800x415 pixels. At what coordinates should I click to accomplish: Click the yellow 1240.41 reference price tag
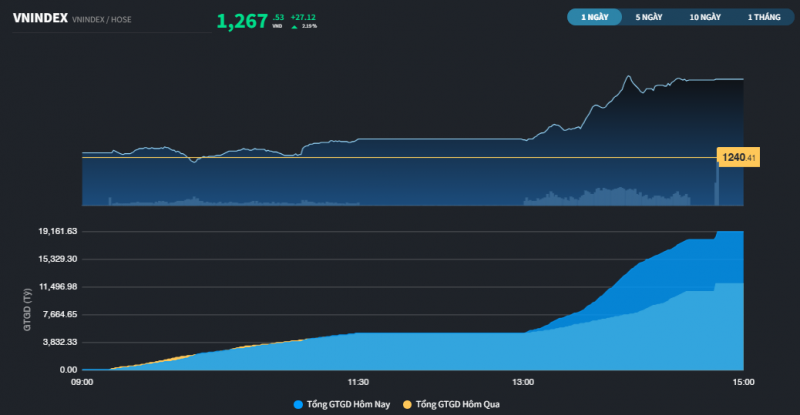click(738, 157)
